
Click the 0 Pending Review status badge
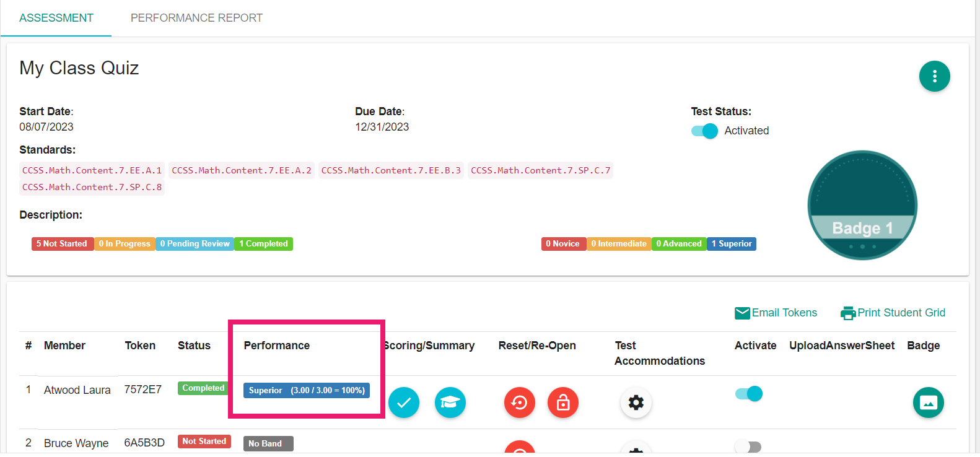pyautogui.click(x=195, y=244)
